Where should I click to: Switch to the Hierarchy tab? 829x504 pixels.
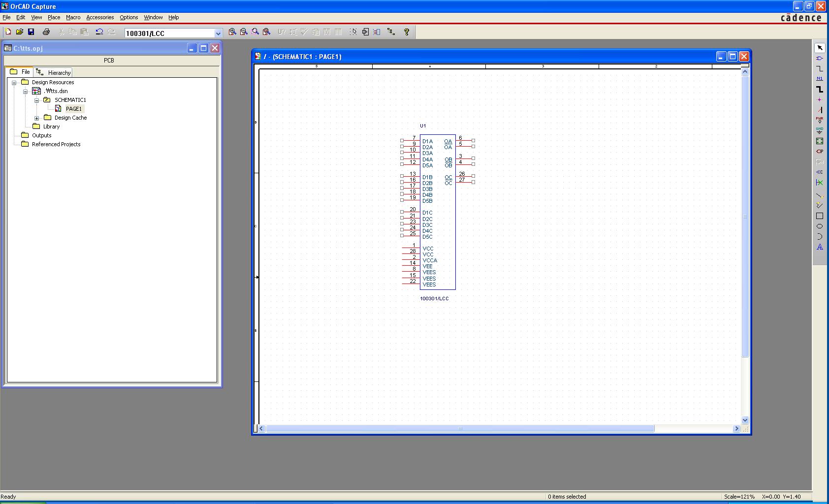(x=54, y=72)
